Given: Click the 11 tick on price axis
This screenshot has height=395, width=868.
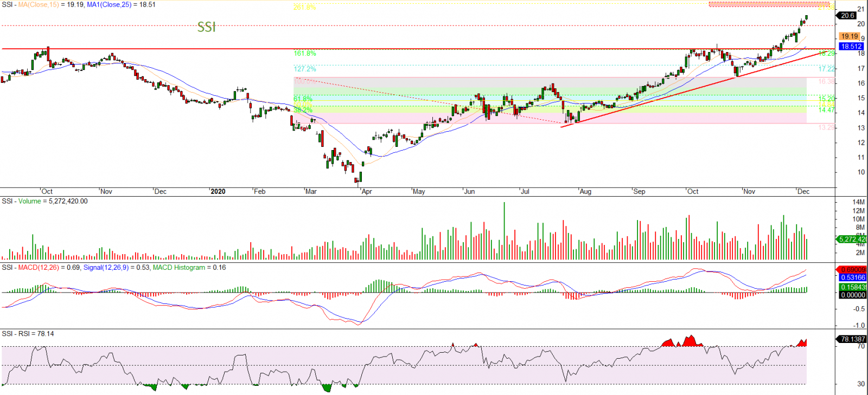Looking at the screenshot, I should [x=861, y=158].
